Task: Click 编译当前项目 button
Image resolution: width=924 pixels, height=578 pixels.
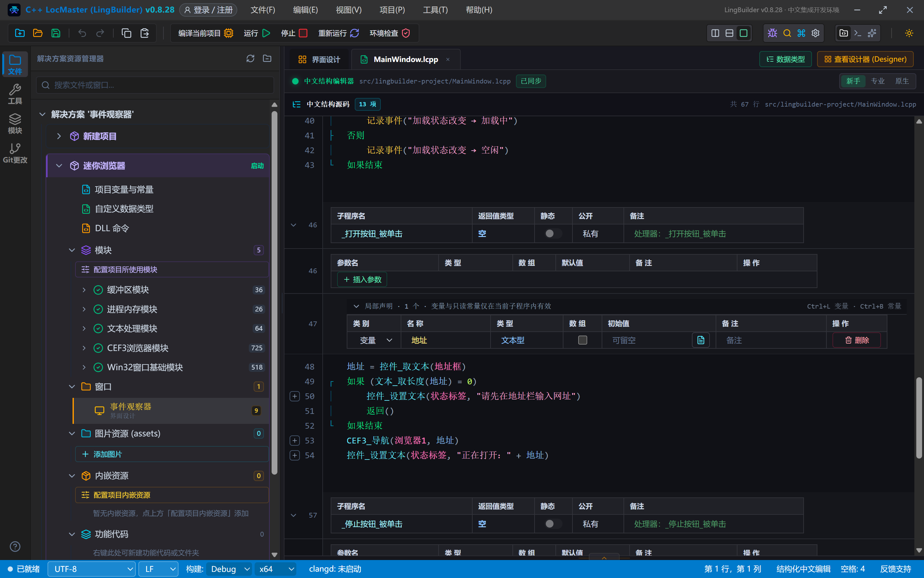Action: (x=205, y=33)
